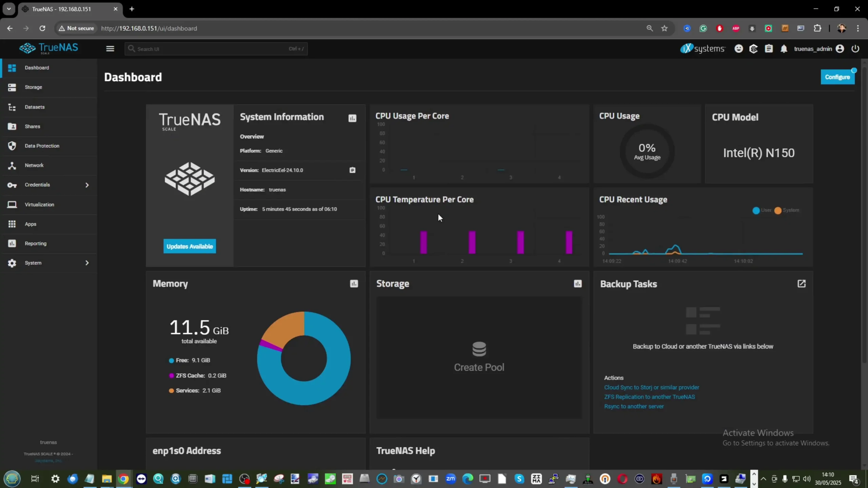The image size is (868, 488).
Task: Open the truenas_admin user menu
Action: click(x=818, y=49)
